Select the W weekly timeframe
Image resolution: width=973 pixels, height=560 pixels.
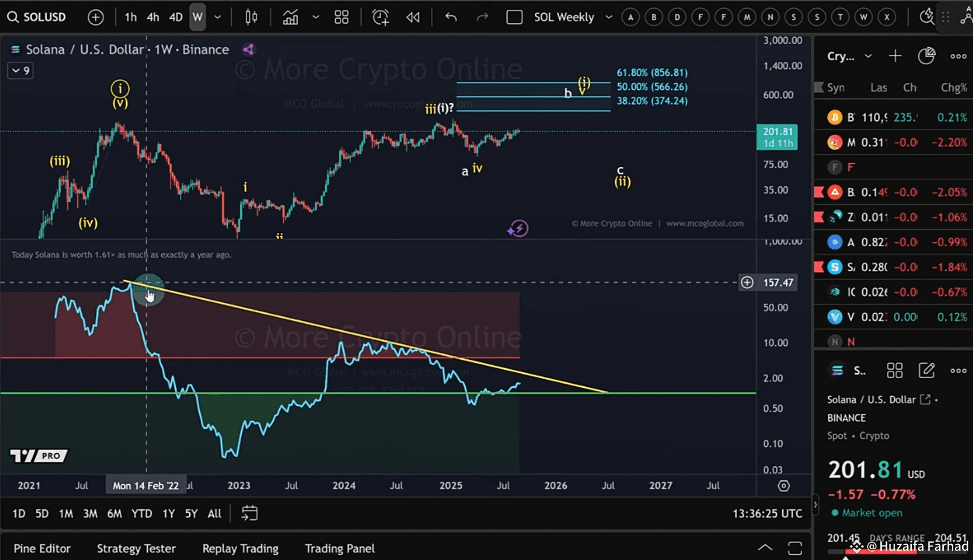coord(198,17)
